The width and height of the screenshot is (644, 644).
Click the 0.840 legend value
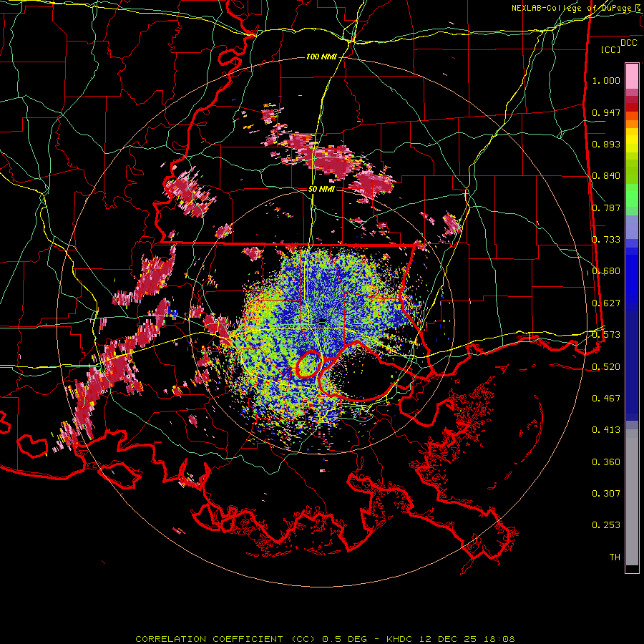(x=606, y=176)
